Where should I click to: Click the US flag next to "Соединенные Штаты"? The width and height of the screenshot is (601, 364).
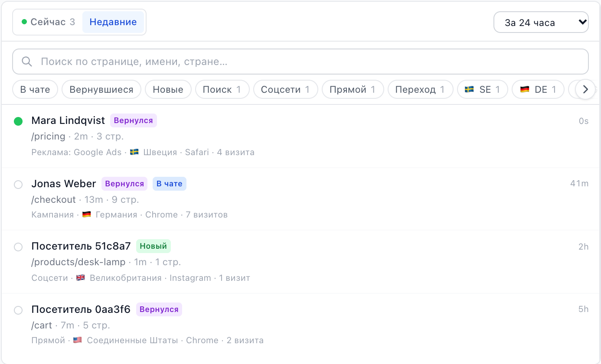78,340
